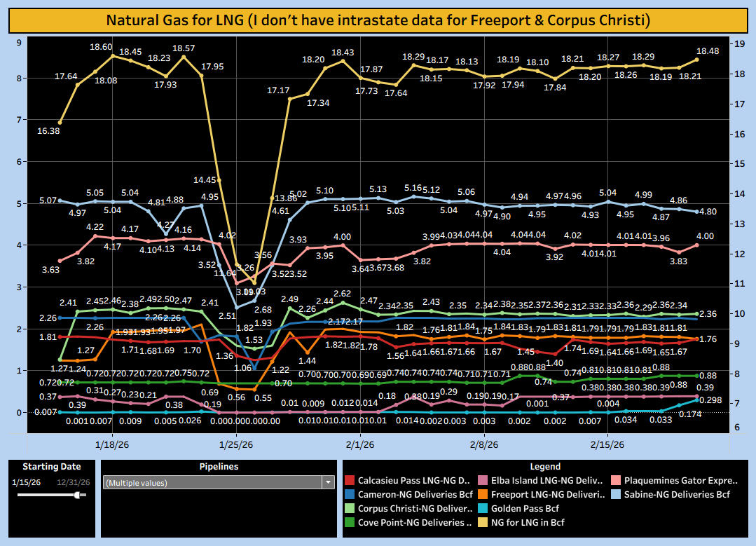Viewport: 756px width, 546px height.
Task: Open the Pipelines dropdown arrow
Action: coord(328,482)
